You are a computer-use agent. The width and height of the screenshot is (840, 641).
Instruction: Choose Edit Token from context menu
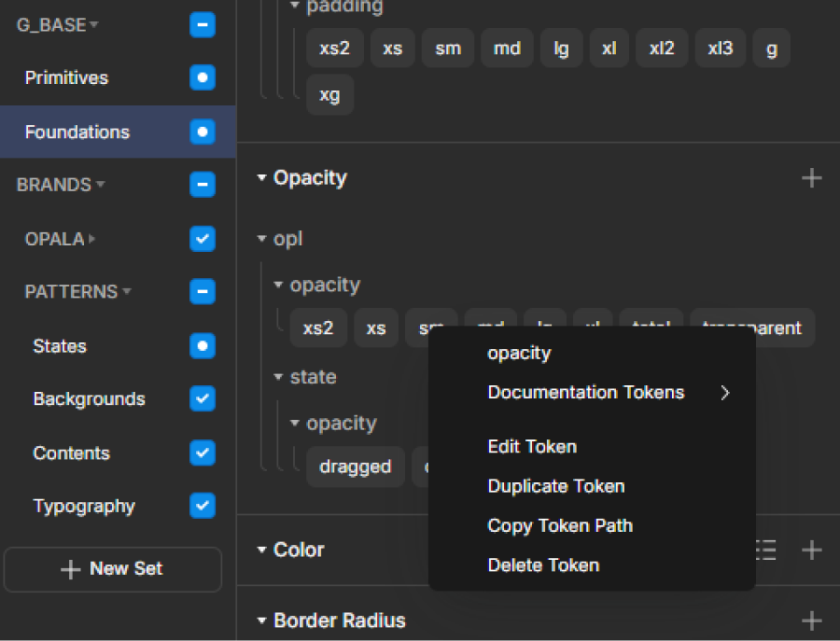click(x=532, y=447)
